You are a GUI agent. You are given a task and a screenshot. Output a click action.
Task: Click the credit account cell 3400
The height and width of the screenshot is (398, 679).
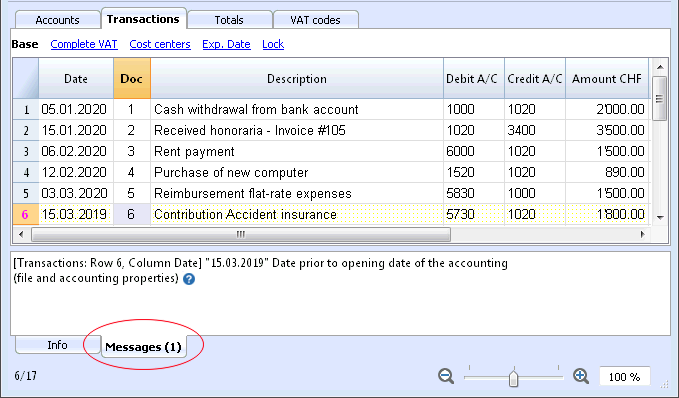point(535,130)
